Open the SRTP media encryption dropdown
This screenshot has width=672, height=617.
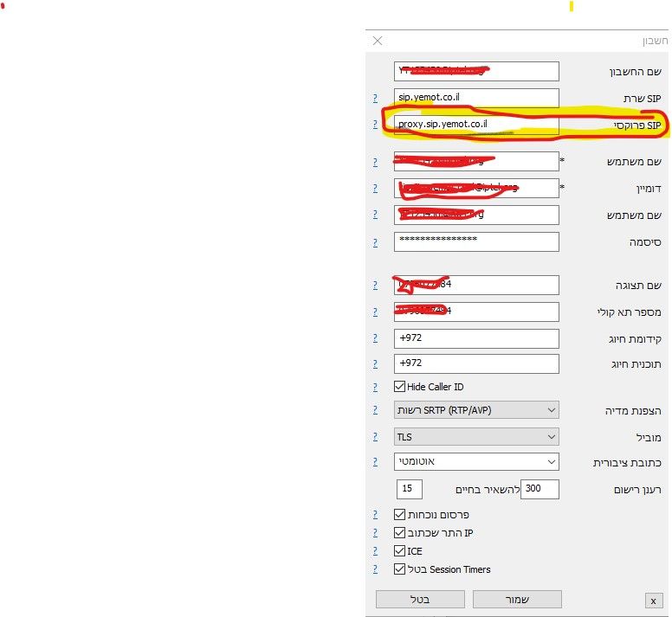tap(476, 410)
